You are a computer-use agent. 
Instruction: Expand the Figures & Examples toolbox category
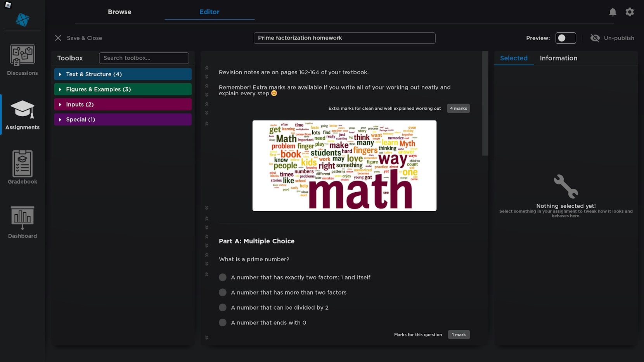123,90
